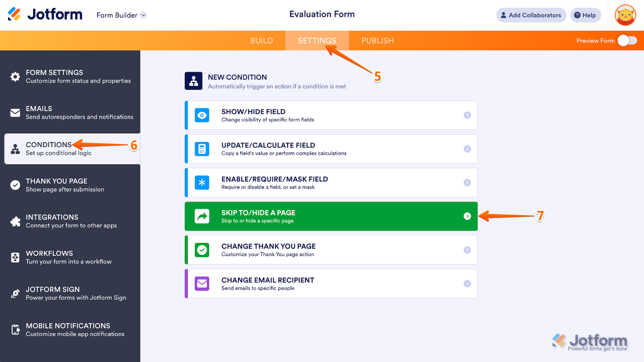This screenshot has height=362, width=644.
Task: Click the user avatar in the top corner
Action: click(625, 15)
